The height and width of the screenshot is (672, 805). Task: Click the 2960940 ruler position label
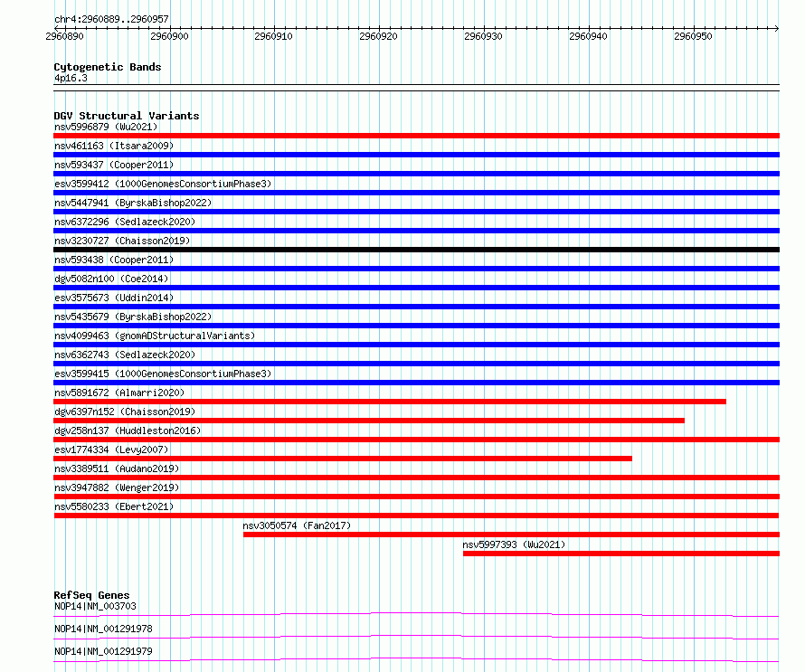588,36
